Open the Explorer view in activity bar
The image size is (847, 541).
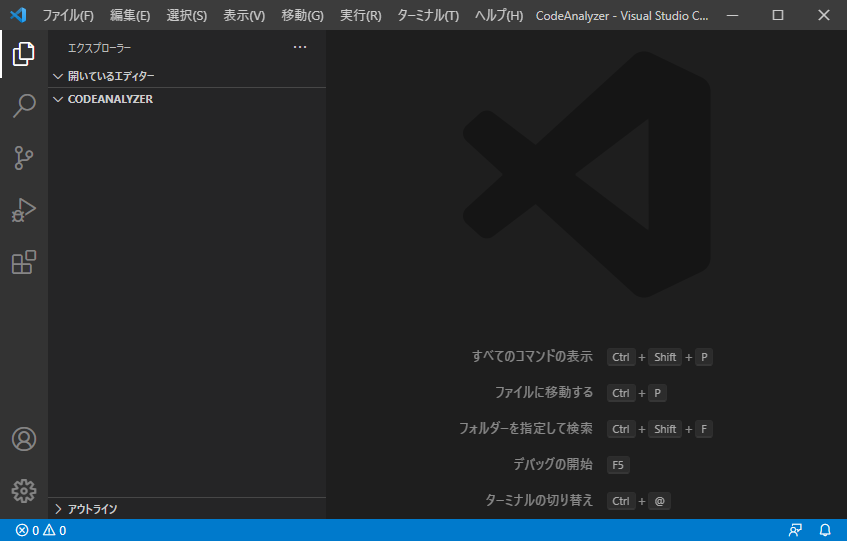[24, 54]
